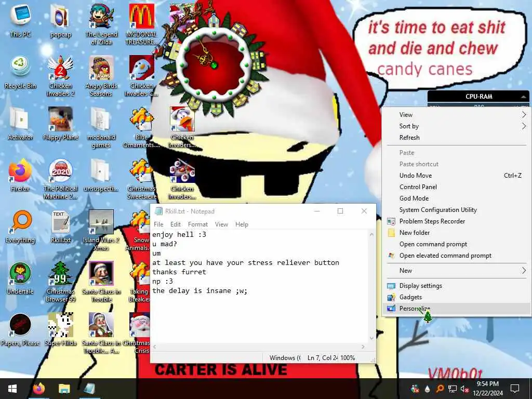Expand the View submenu in context menu
This screenshot has height=399, width=532.
coord(456,115)
